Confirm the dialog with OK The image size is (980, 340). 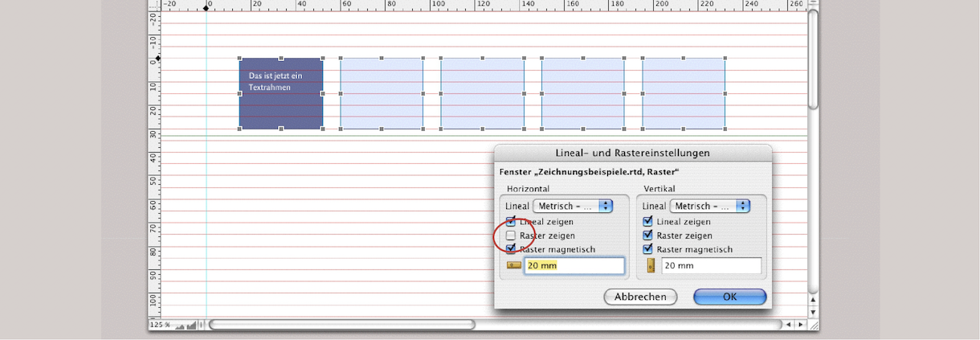click(x=729, y=297)
